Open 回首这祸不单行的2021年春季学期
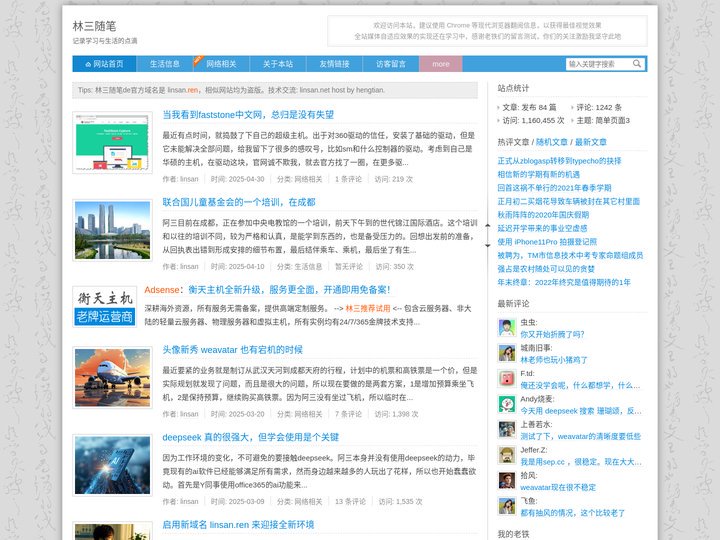This screenshot has width=720, height=540. (554, 188)
